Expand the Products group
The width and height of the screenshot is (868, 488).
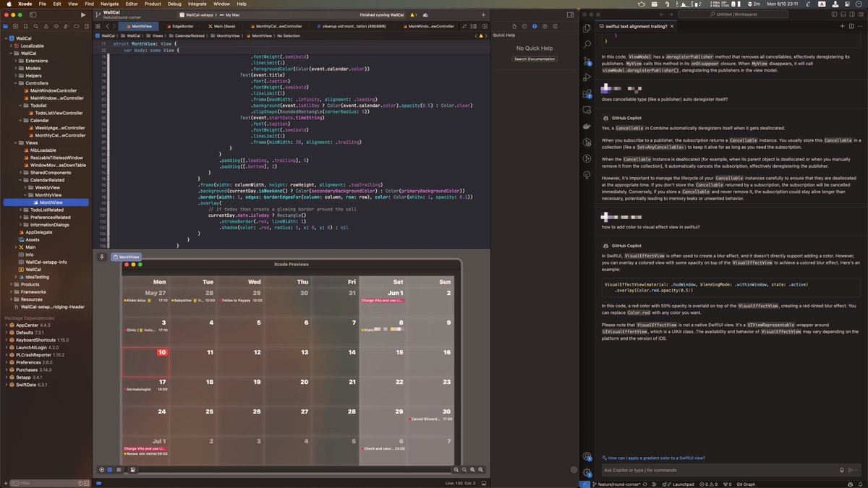coord(11,284)
